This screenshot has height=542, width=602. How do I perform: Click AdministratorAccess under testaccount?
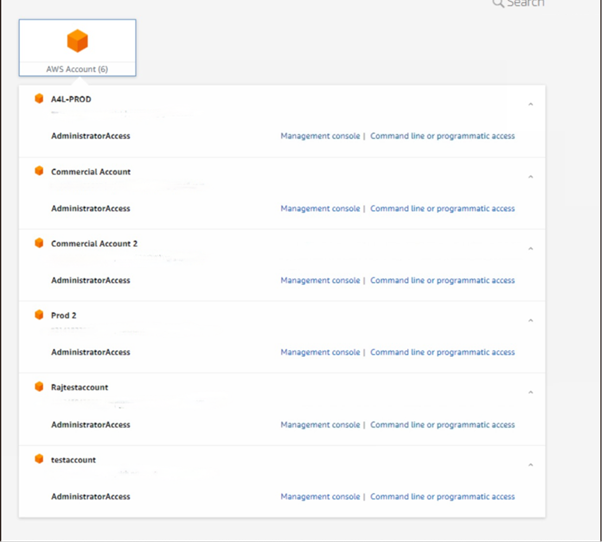click(x=91, y=496)
